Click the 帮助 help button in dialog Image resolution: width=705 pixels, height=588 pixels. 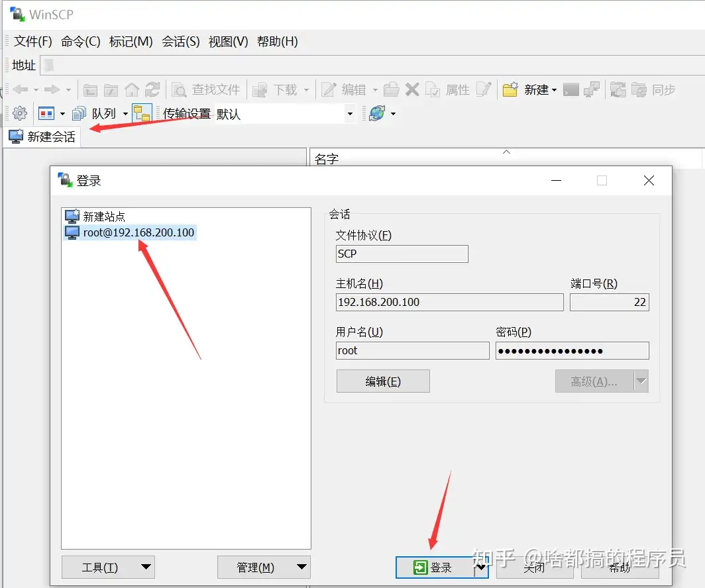(x=620, y=567)
